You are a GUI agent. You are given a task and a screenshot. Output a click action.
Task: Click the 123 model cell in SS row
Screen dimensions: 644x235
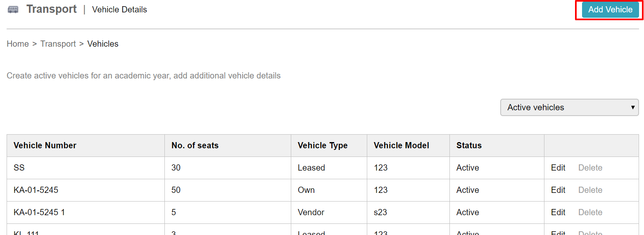point(409,168)
